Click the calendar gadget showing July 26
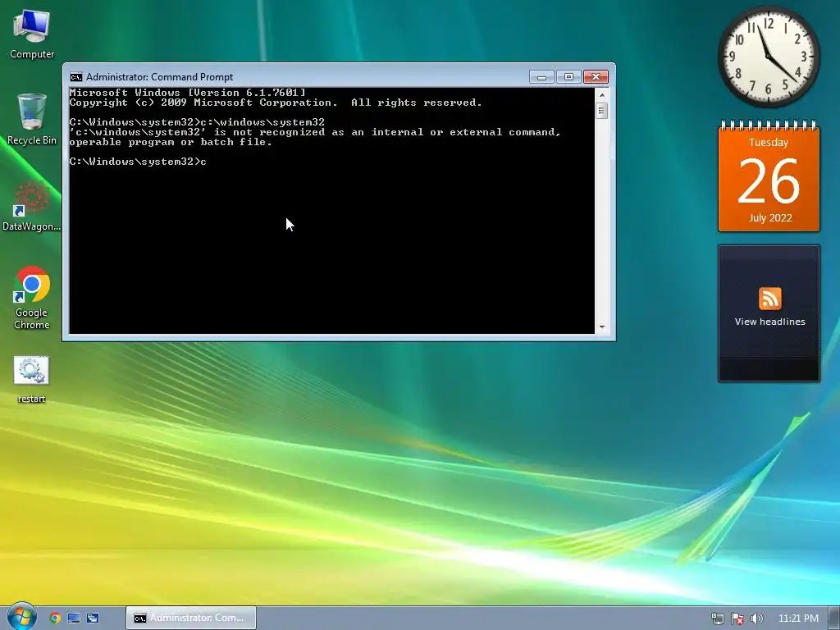The width and height of the screenshot is (840, 630). 769,176
